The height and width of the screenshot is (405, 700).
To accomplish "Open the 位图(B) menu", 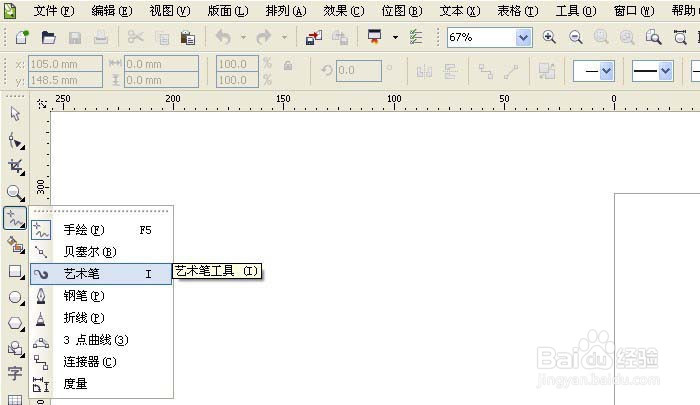I will pos(402,11).
